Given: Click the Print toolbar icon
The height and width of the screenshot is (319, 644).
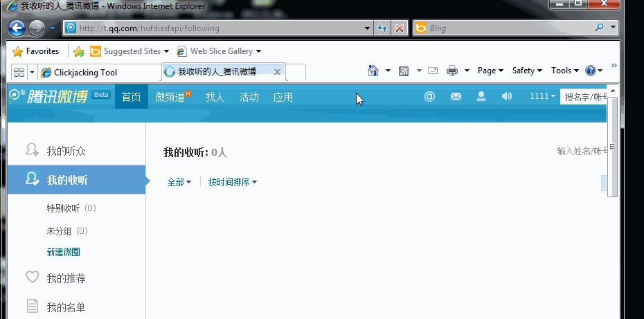Looking at the screenshot, I should pyautogui.click(x=452, y=71).
